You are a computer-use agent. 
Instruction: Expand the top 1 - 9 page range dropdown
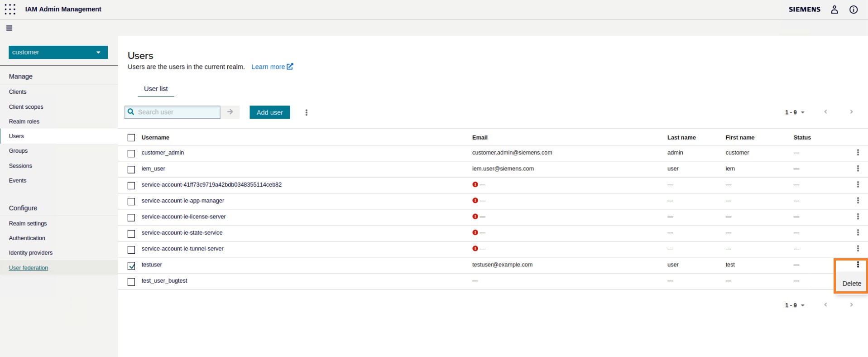coord(795,112)
